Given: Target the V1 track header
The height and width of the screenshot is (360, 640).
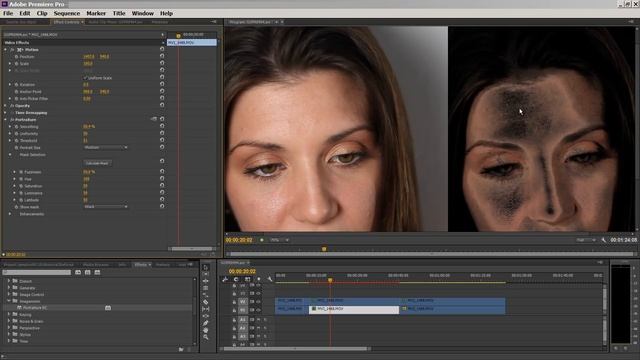Looking at the screenshot, I should [242, 310].
